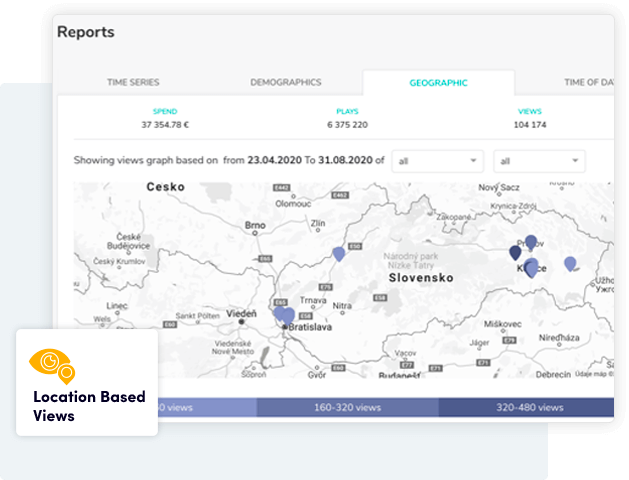
Task: Click the 160-320 views legend segment
Action: [x=347, y=407]
